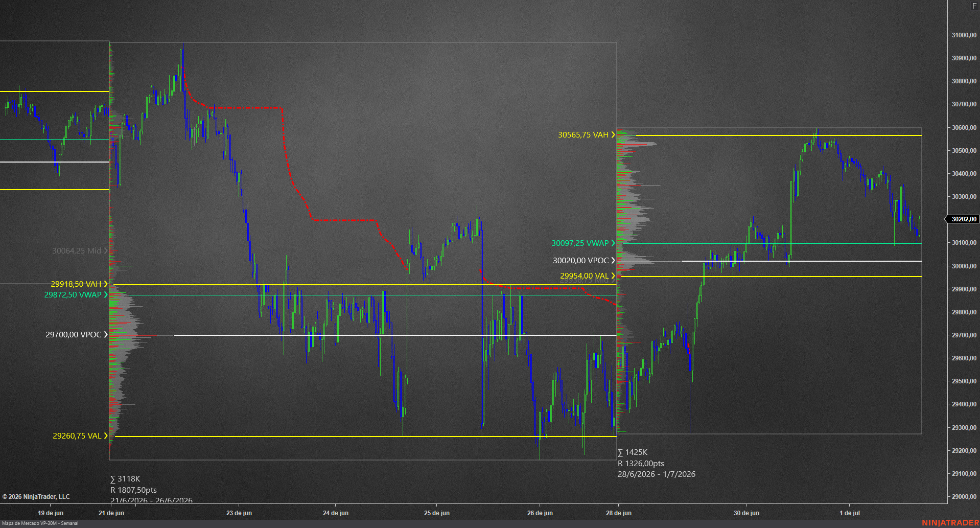
Task: Click the 29800,00 price axis label
Action: [964, 312]
